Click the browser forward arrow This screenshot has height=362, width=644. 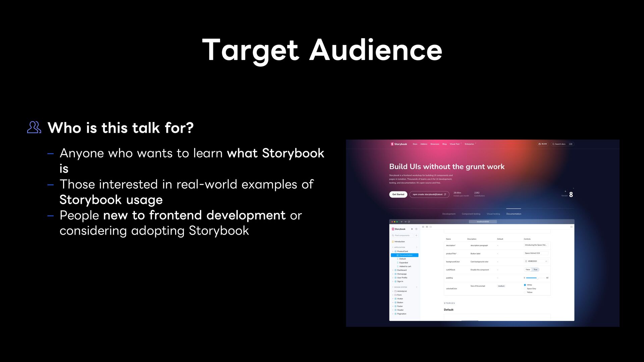coord(405,222)
